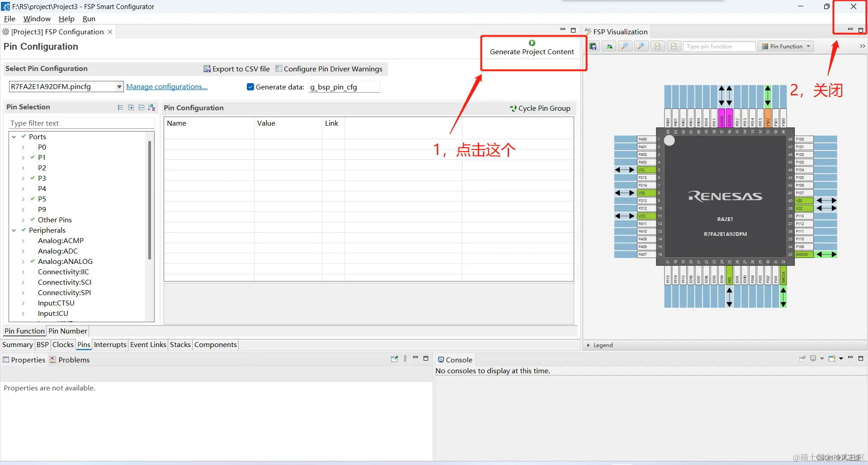The image size is (868, 465).
Task: Click the save visualization image icon
Action: click(593, 47)
